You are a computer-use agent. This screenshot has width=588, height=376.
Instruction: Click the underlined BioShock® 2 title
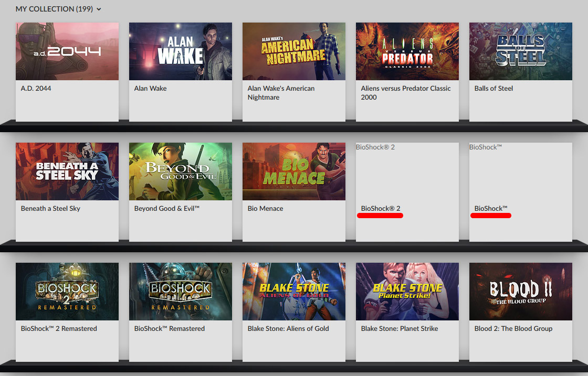pyautogui.click(x=381, y=209)
